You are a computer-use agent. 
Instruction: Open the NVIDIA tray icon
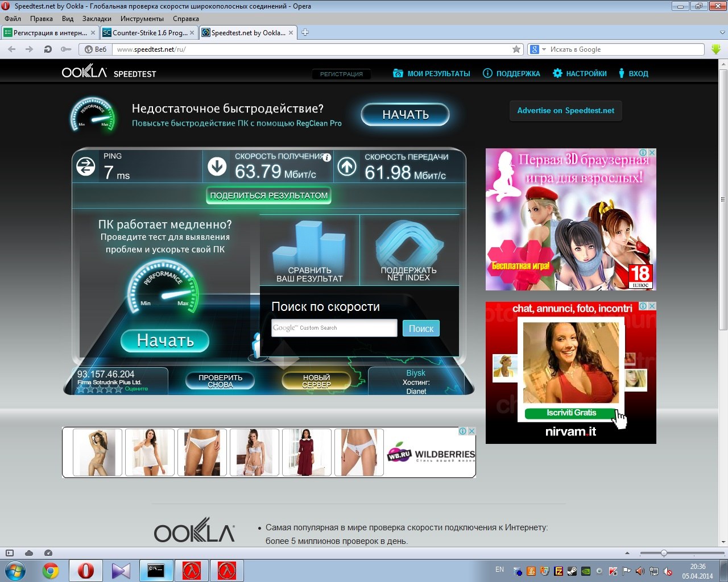pos(586,571)
